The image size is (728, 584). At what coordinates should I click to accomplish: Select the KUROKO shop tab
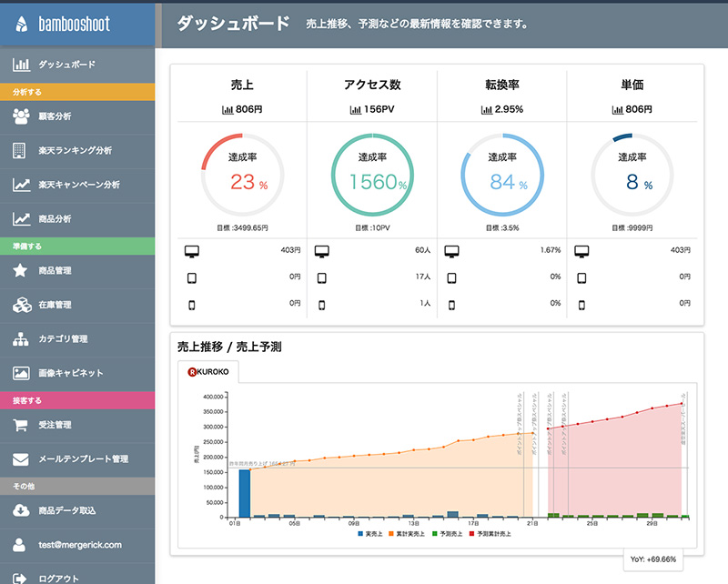pyautogui.click(x=207, y=372)
